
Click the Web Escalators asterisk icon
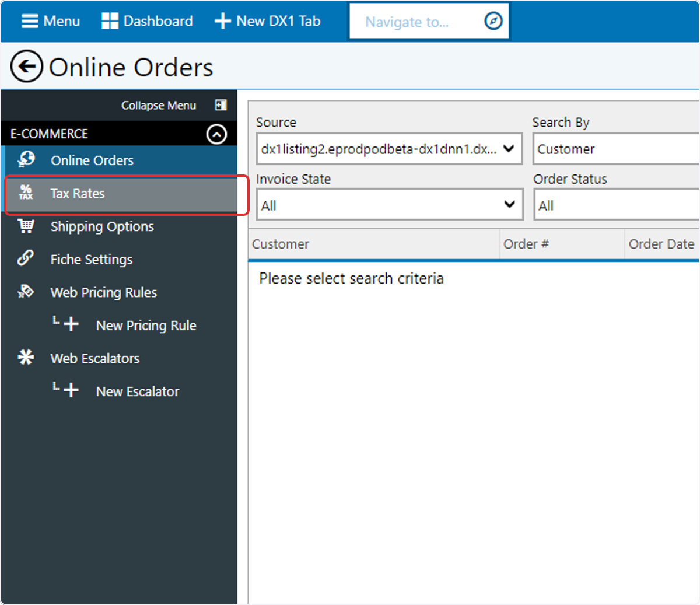(x=26, y=357)
